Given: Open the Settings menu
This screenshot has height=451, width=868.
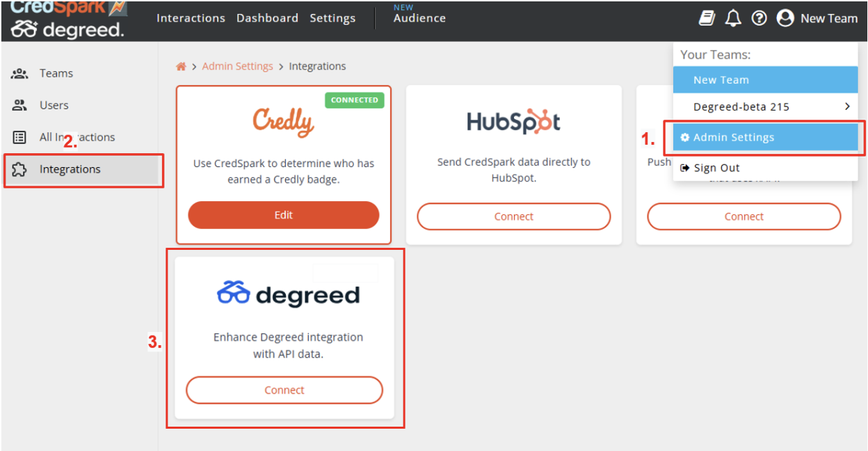Looking at the screenshot, I should click(332, 18).
